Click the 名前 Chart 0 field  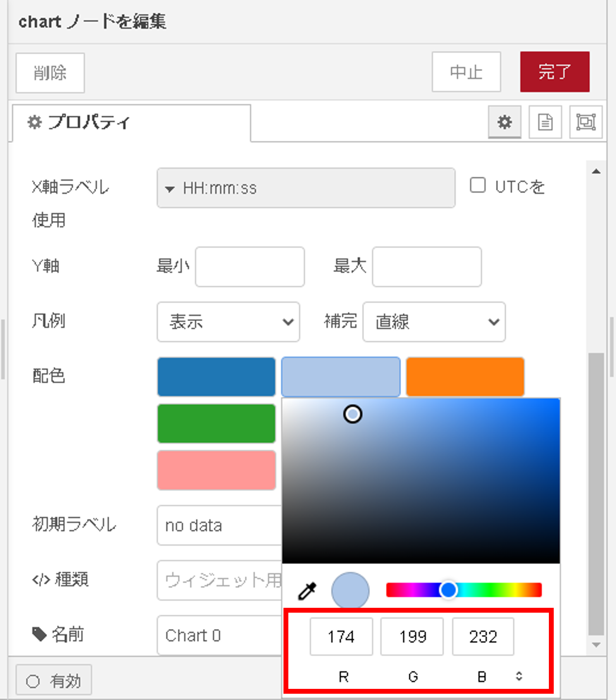(219, 635)
